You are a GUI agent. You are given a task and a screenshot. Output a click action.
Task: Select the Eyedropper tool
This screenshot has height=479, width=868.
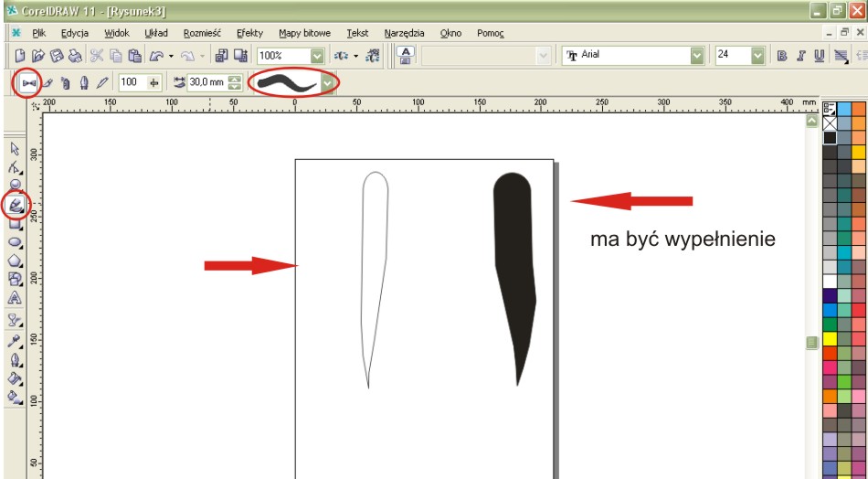click(x=15, y=340)
